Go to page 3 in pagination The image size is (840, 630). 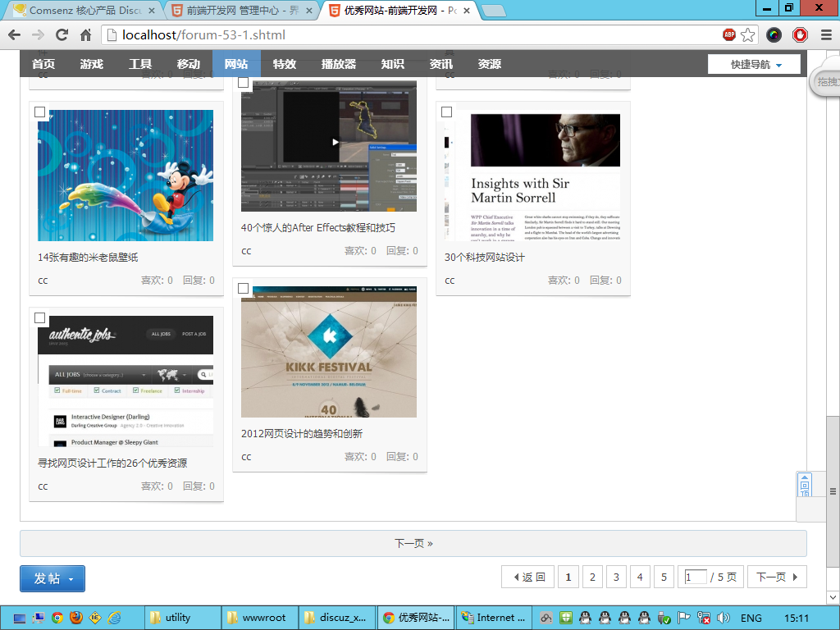616,577
